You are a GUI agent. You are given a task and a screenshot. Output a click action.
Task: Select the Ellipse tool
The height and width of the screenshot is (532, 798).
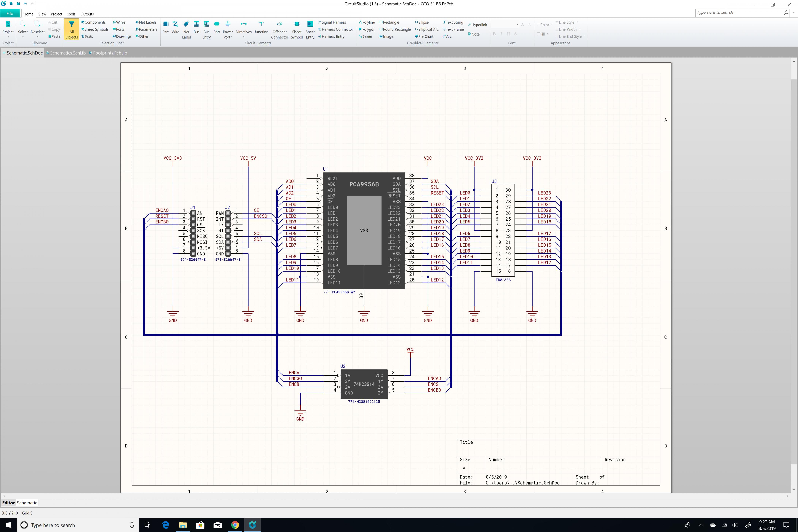point(422,22)
